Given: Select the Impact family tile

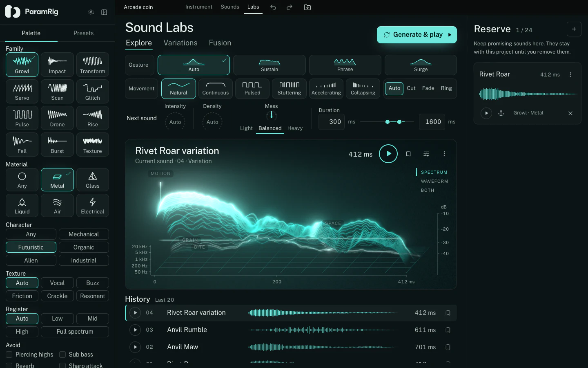Looking at the screenshot, I should coord(57,65).
